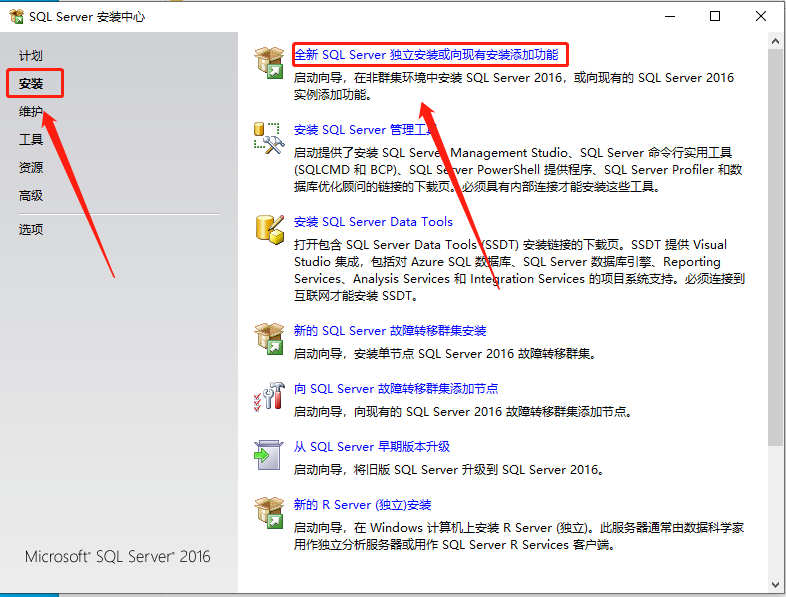Screen dimensions: 786x597
Task: Click 向 SQL Server 故障转移群集添加节点 link
Action: (x=396, y=388)
